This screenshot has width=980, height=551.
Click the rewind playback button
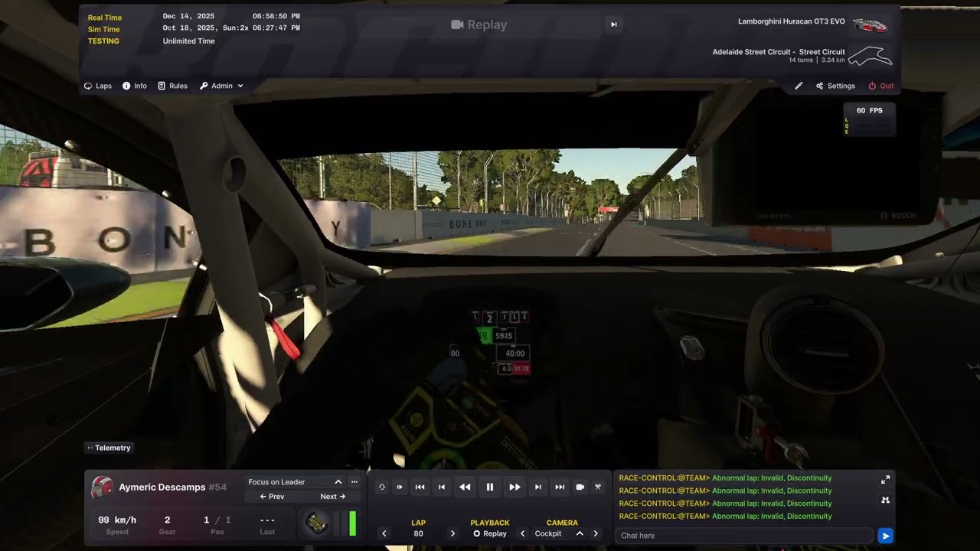pos(465,487)
